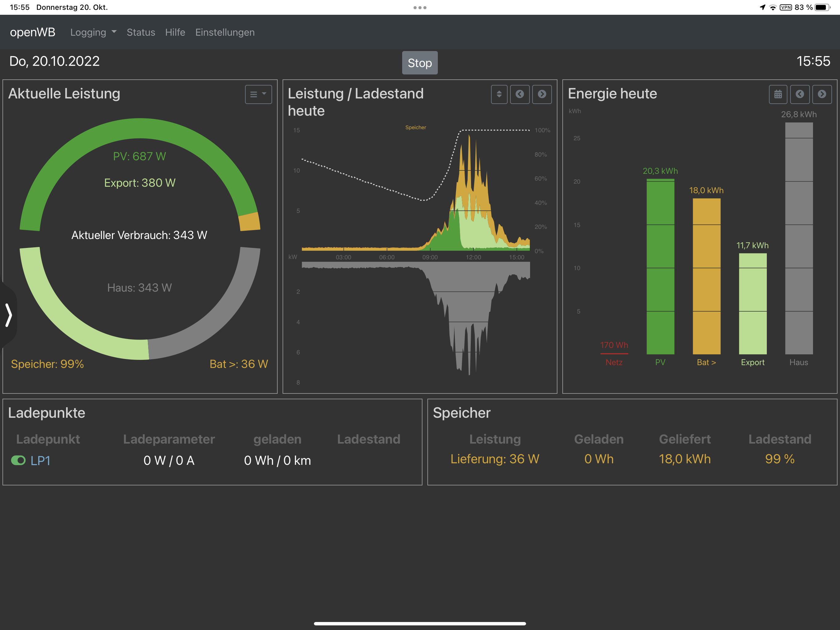840x630 pixels.
Task: Open calendar in Energie heute panel
Action: 778,94
